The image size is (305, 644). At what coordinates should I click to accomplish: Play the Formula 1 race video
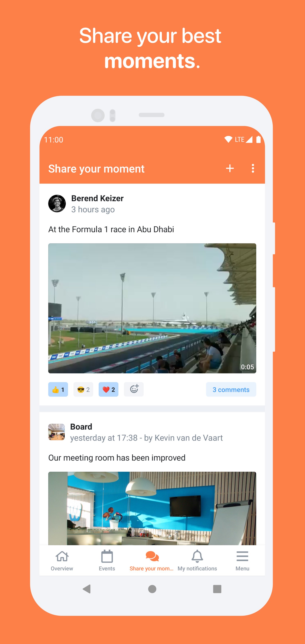click(152, 308)
